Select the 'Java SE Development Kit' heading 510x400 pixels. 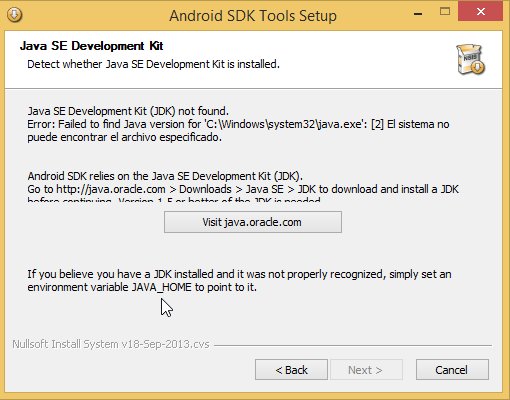[x=92, y=46]
